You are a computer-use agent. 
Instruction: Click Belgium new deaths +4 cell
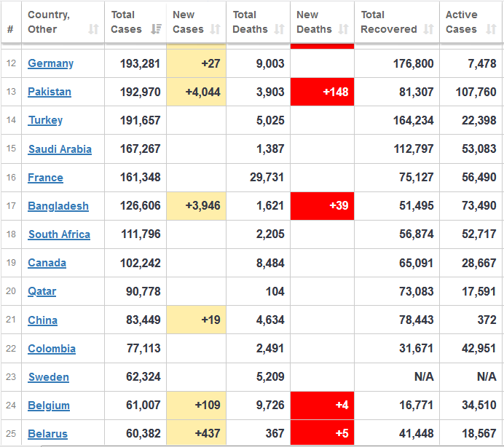pyautogui.click(x=322, y=406)
